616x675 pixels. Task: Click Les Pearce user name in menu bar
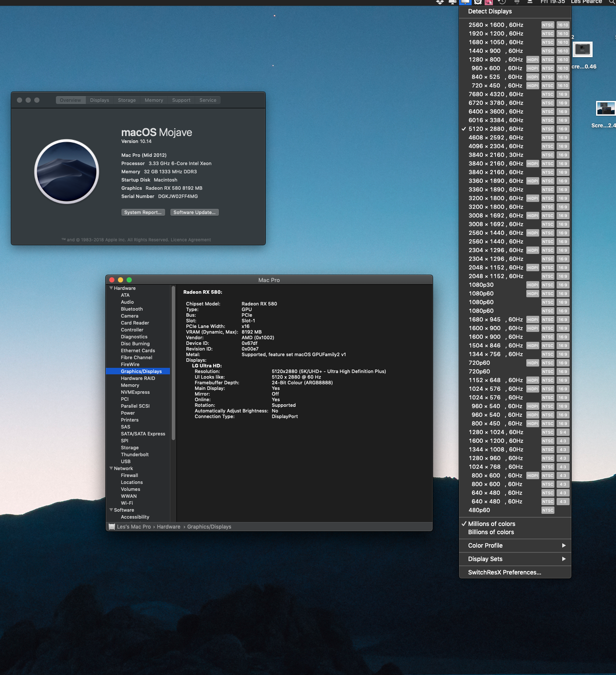[587, 2]
